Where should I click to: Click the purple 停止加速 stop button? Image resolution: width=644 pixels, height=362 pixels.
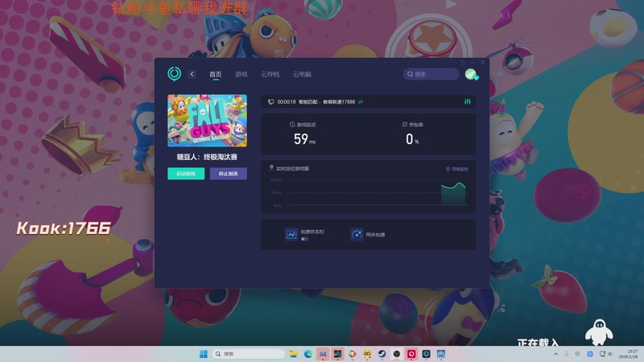pyautogui.click(x=229, y=174)
